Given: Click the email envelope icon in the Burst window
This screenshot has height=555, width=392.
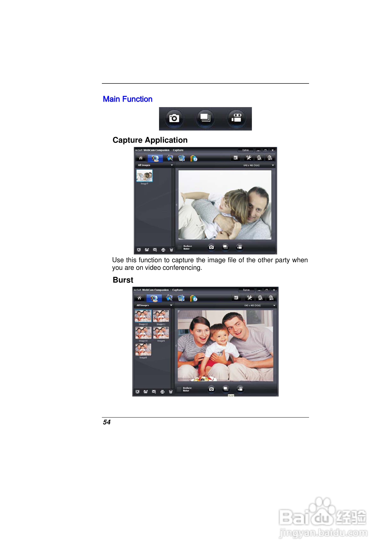Looking at the screenshot, I should [x=154, y=392].
